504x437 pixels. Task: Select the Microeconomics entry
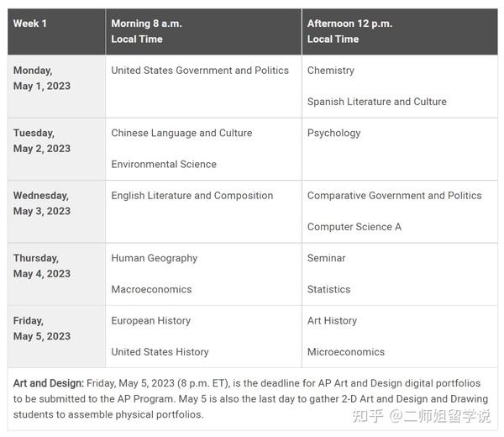coord(346,352)
